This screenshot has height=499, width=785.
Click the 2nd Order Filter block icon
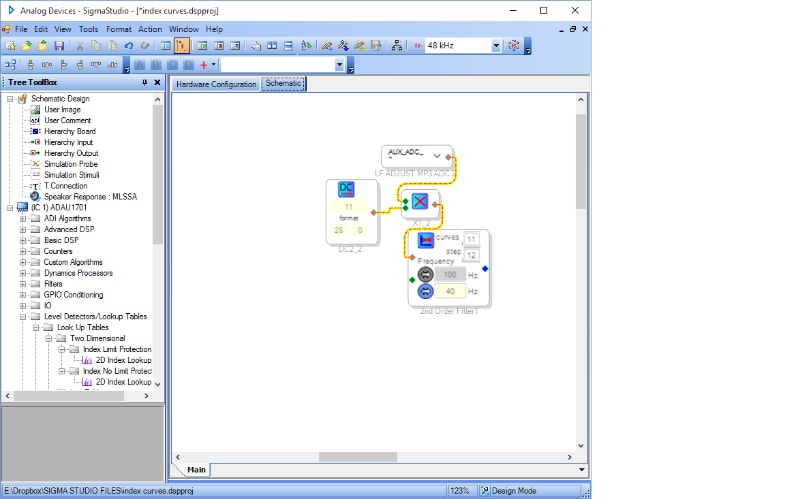[426, 240]
